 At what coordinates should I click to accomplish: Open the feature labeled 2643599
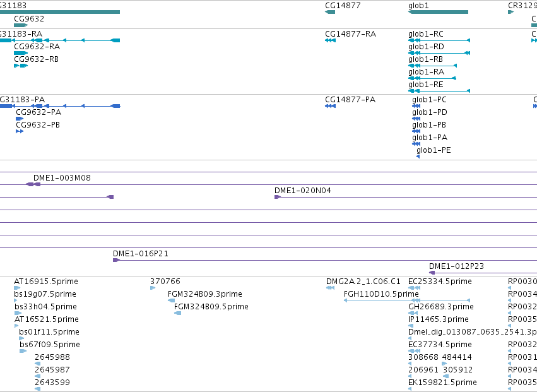[52, 383]
